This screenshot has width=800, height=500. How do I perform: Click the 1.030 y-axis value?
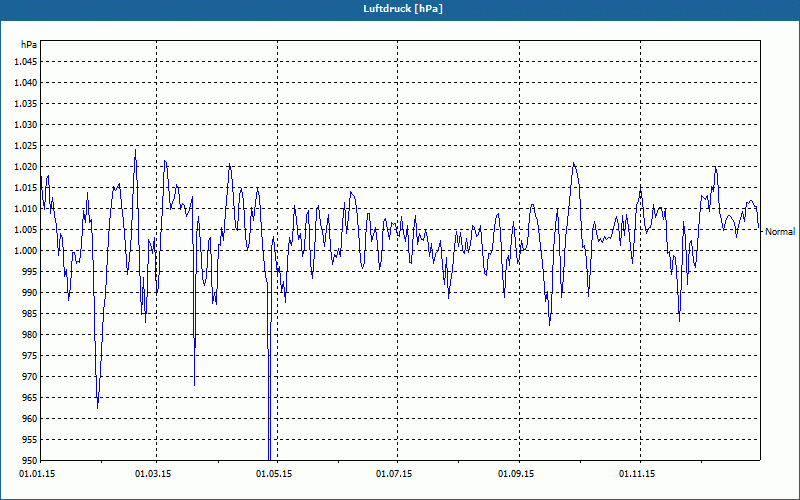tap(26, 124)
